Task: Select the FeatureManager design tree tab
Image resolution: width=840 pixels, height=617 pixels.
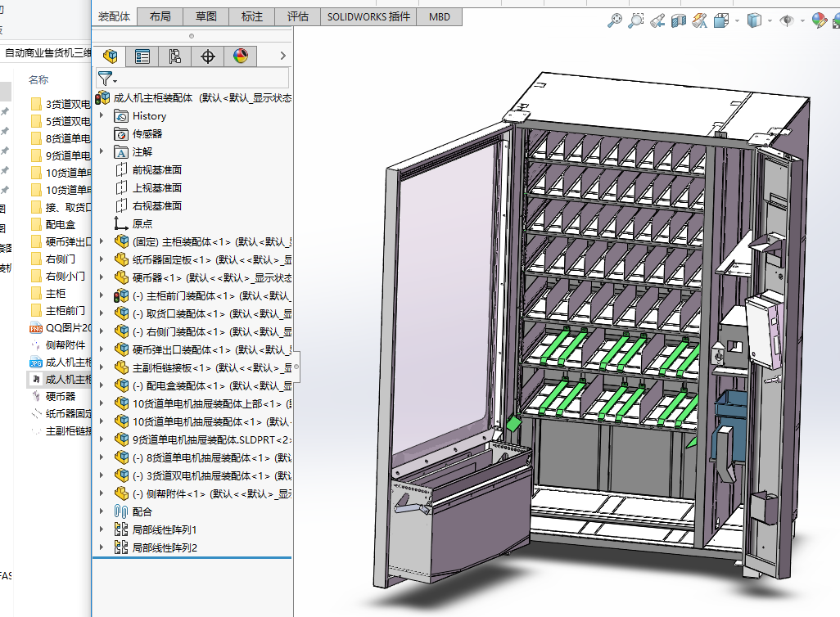Action: tap(110, 56)
